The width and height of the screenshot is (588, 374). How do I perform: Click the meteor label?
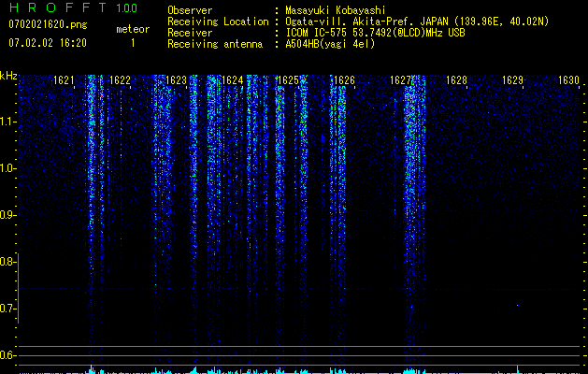[133, 29]
